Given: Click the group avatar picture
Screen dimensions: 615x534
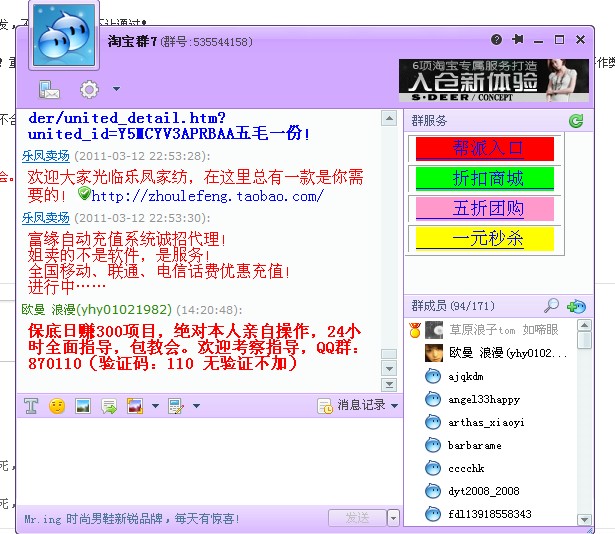Looking at the screenshot, I should 64,35.
